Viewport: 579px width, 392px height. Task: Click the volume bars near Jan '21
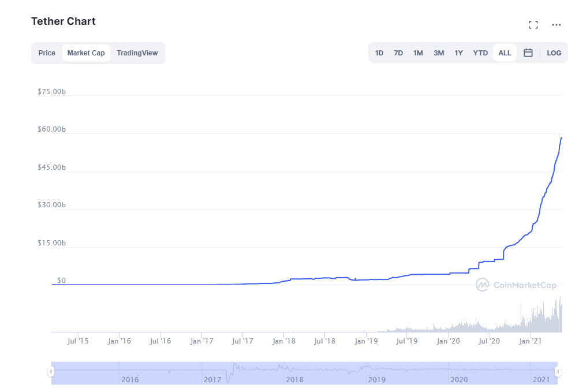coord(532,321)
